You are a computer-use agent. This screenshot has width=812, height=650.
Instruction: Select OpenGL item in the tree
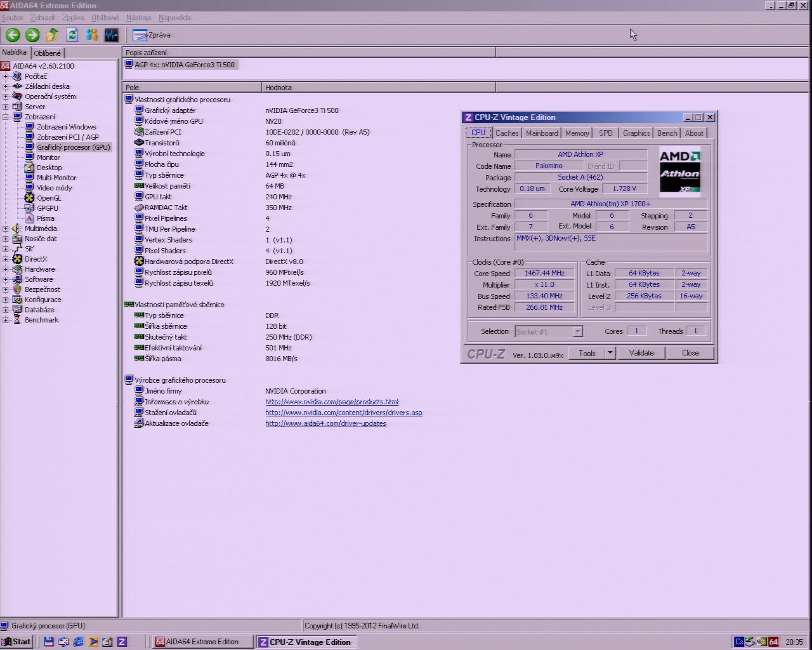49,198
